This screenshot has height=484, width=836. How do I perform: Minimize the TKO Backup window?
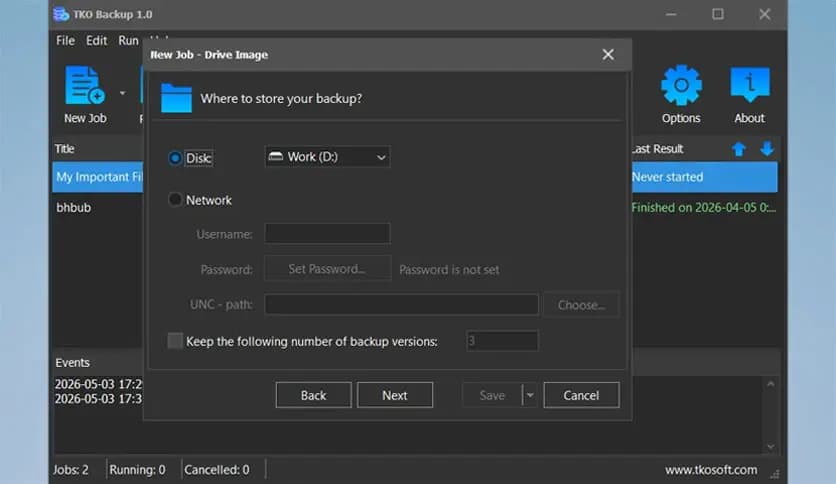tap(671, 14)
